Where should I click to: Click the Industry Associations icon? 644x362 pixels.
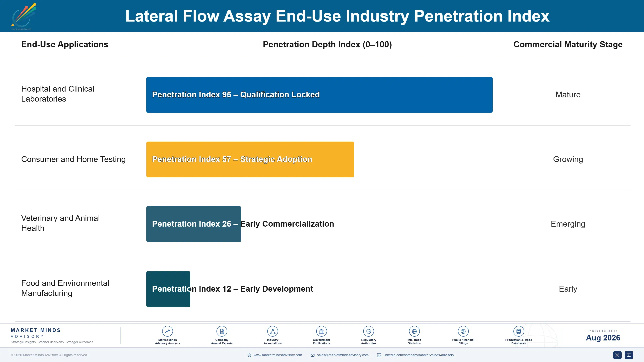pos(273,331)
